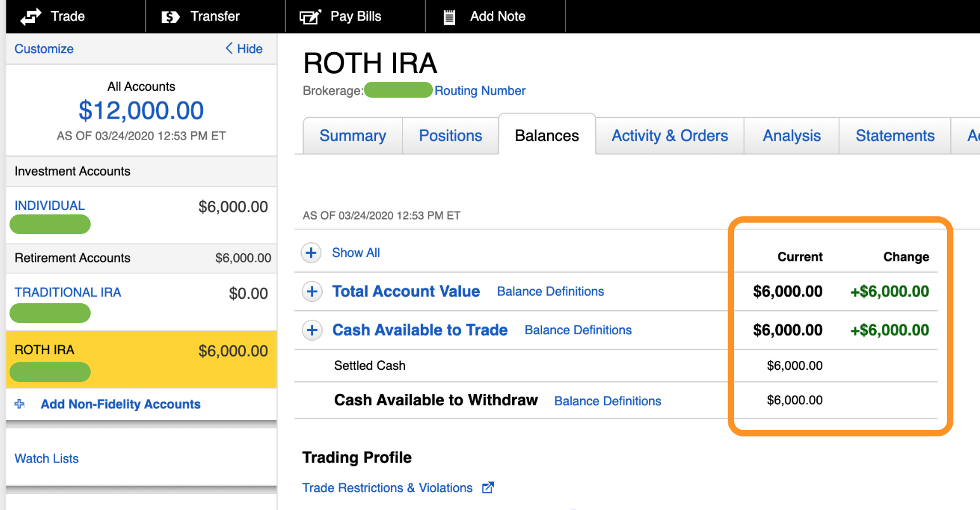Switch to the Summary tab
The width and height of the screenshot is (980, 510).
click(352, 135)
